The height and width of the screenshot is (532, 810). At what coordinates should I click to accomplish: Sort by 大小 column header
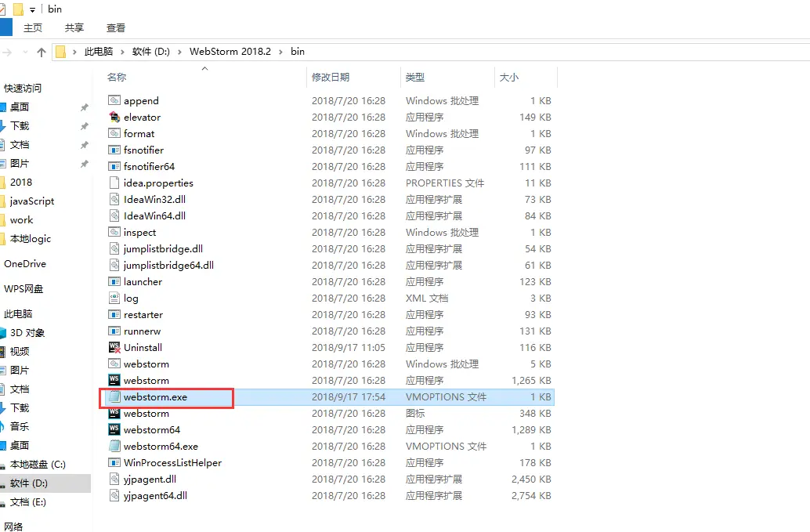509,78
